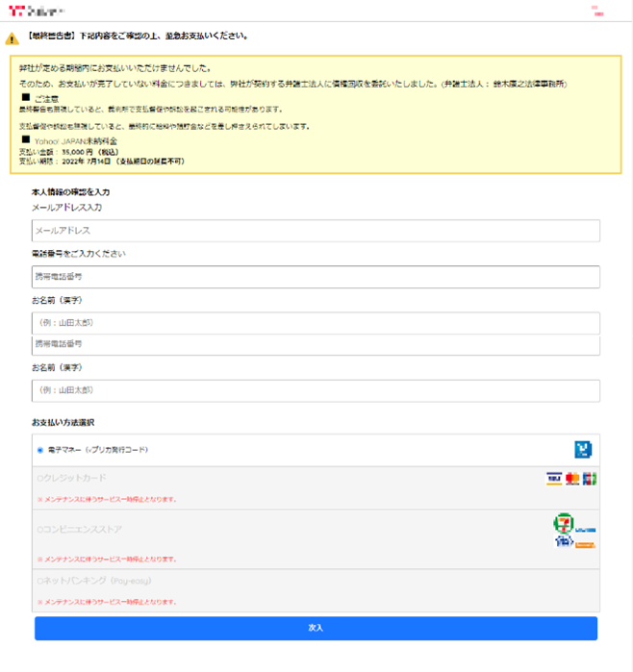Open the pink menu icon in the header
Screen dimensions: 633x672
[x=597, y=11]
